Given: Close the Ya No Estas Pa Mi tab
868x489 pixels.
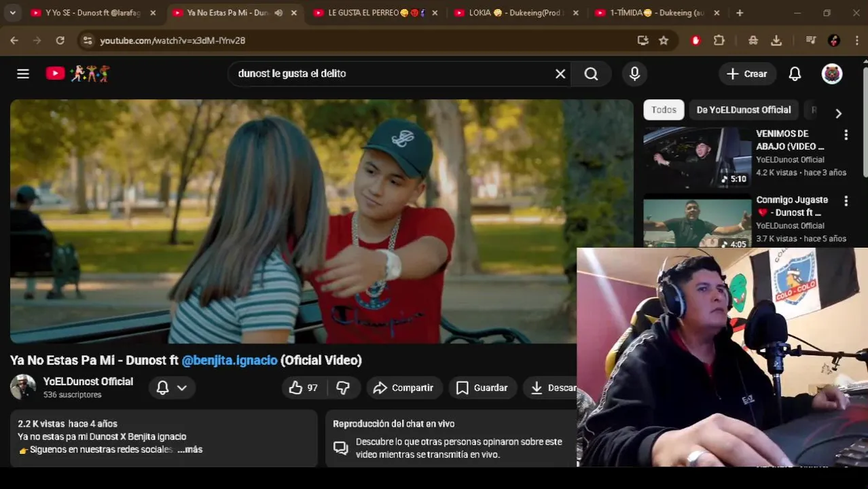Looking at the screenshot, I should click(x=293, y=13).
